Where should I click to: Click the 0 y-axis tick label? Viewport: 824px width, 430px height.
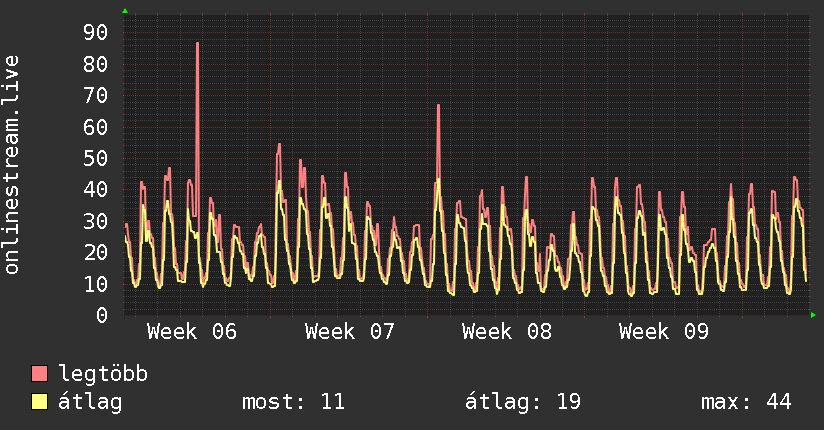102,315
